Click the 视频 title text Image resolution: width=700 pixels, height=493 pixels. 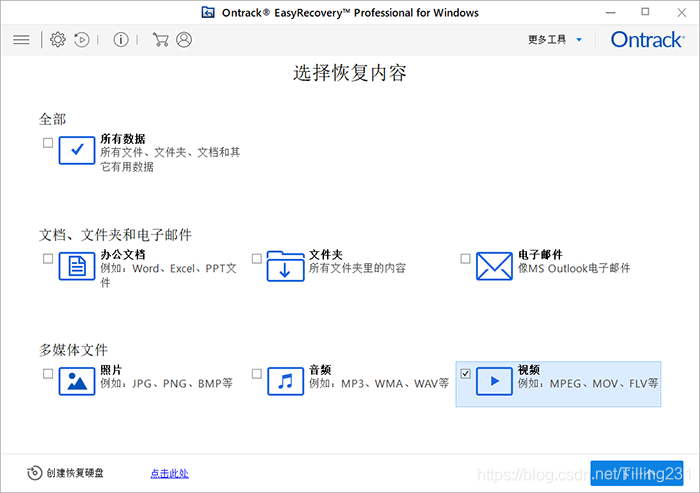tap(529, 370)
